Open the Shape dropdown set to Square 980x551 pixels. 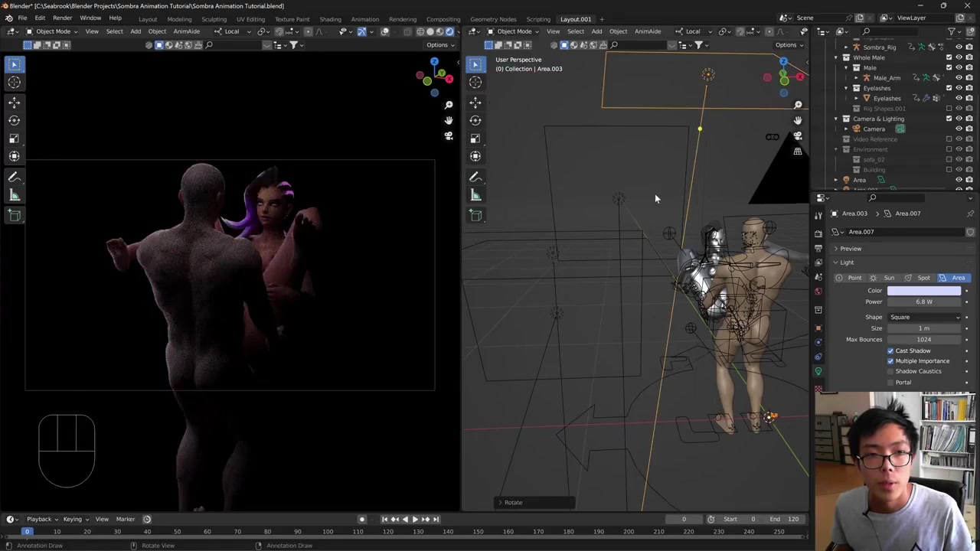click(x=924, y=317)
